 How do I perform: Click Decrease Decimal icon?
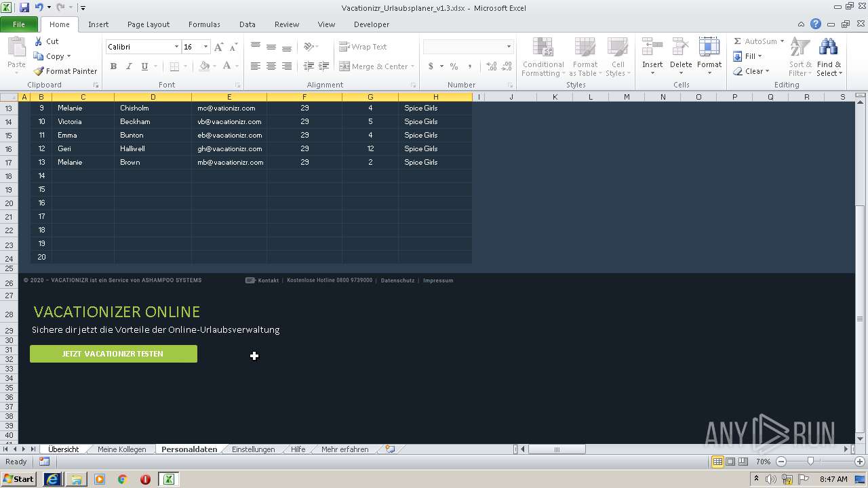[507, 66]
